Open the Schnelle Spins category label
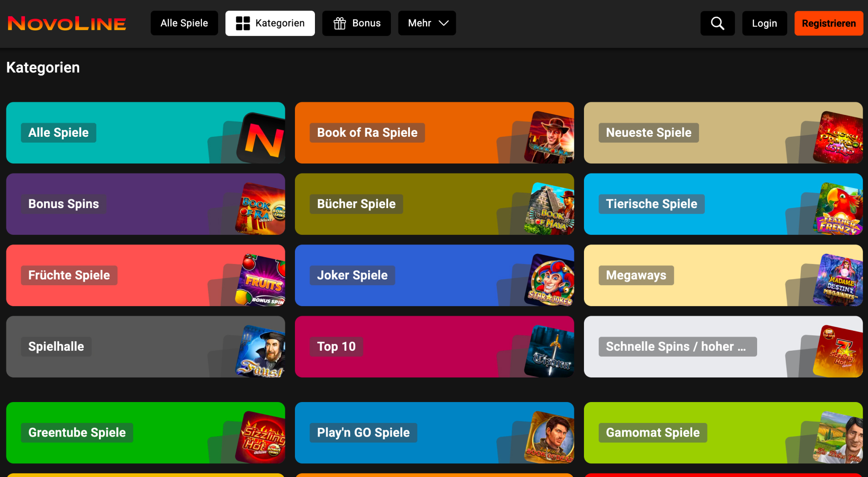868x477 pixels. tap(678, 347)
